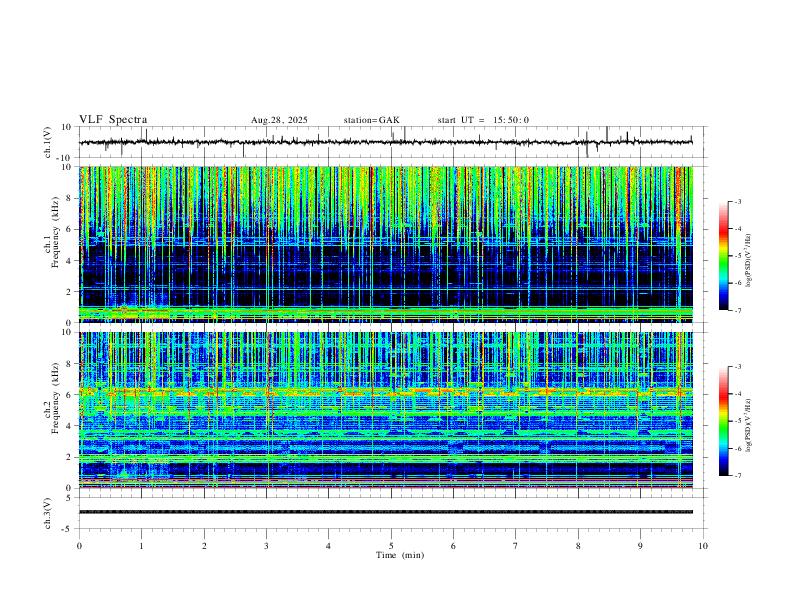Image resolution: width=792 pixels, height=612 pixels.
Task: Click the '9' tick on the time axis
Action: (640, 546)
